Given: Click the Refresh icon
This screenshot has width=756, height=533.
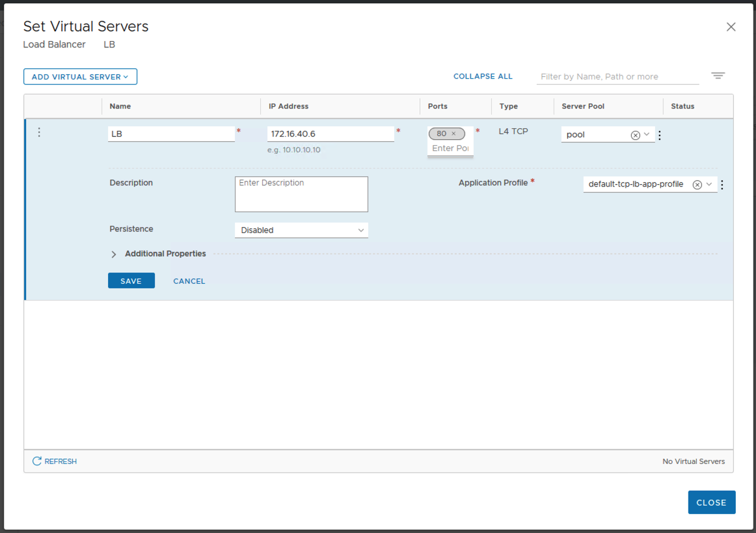Looking at the screenshot, I should coord(37,461).
